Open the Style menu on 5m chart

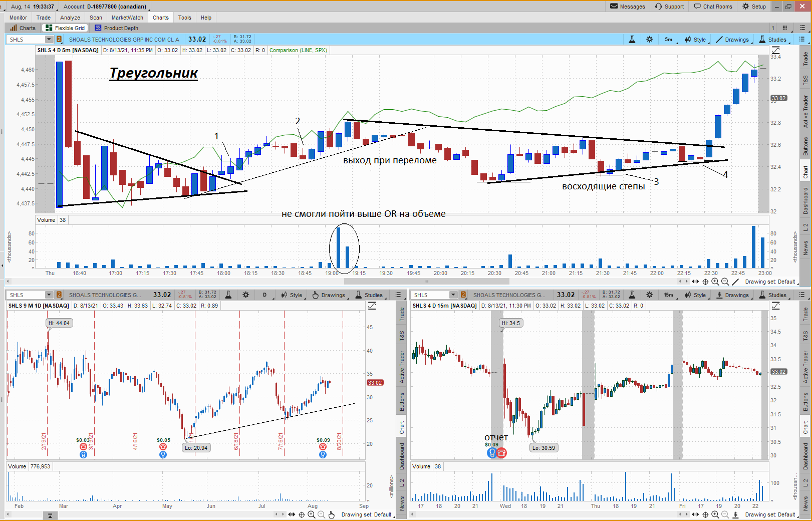(x=695, y=40)
